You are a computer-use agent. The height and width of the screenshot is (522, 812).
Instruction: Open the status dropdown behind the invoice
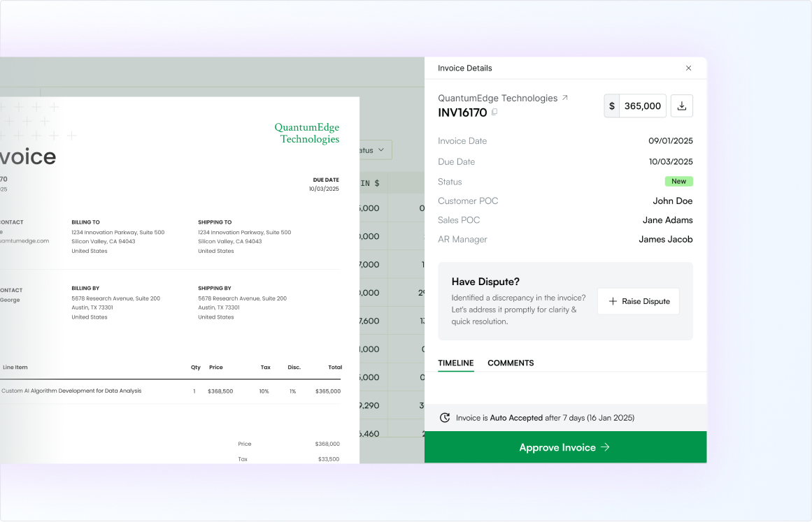coord(375,150)
